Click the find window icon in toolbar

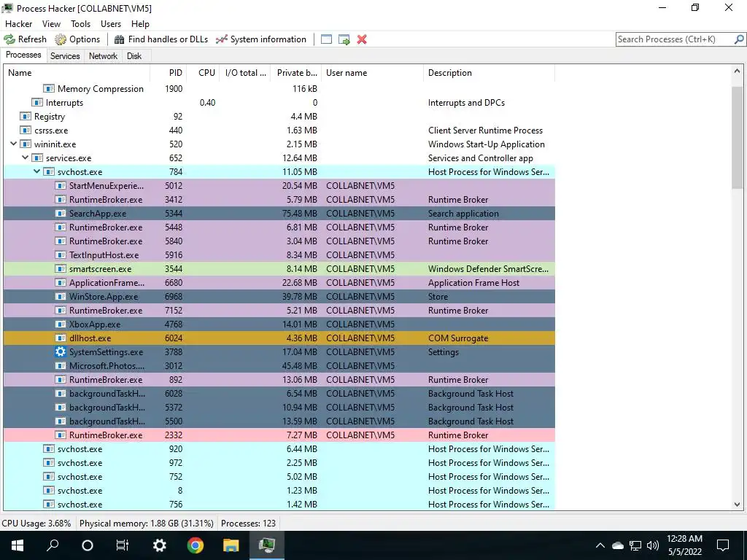point(326,39)
